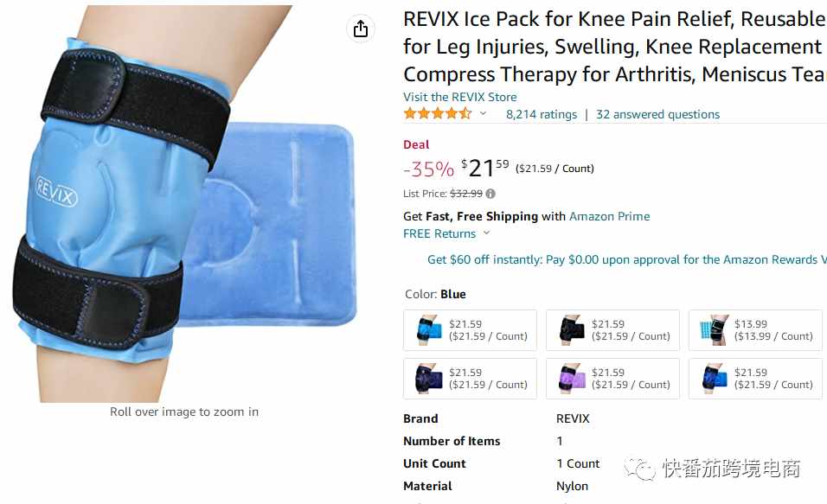Click the star rating icons
The image size is (827, 504).
click(437, 114)
